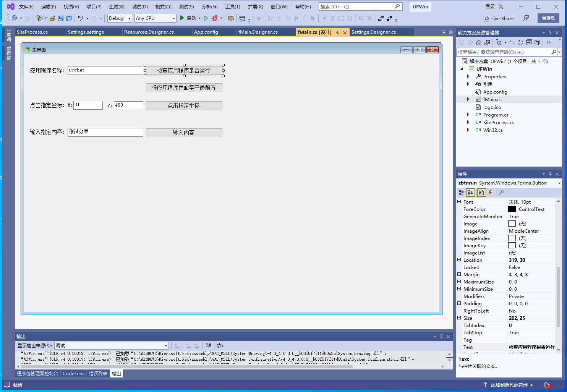This screenshot has width=567, height=392.
Task: Click Solution Explorer Home icon
Action: pos(479,42)
